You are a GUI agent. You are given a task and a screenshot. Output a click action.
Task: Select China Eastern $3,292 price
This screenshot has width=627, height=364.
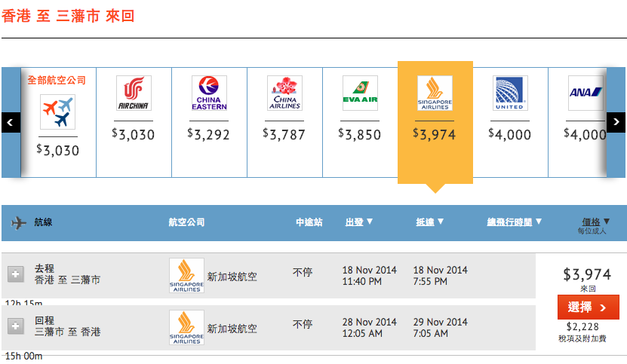pyautogui.click(x=209, y=135)
